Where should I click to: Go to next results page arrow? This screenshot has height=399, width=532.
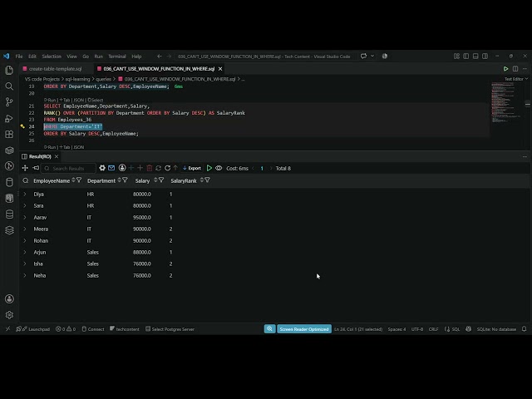pyautogui.click(x=271, y=168)
